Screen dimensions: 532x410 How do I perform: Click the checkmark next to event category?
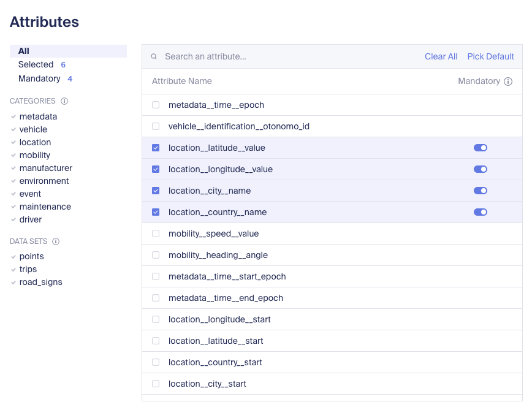coord(13,194)
